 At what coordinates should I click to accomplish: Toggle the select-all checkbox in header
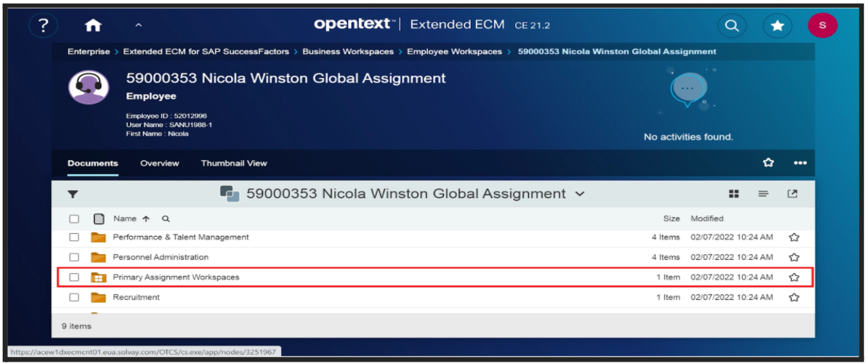(x=75, y=218)
